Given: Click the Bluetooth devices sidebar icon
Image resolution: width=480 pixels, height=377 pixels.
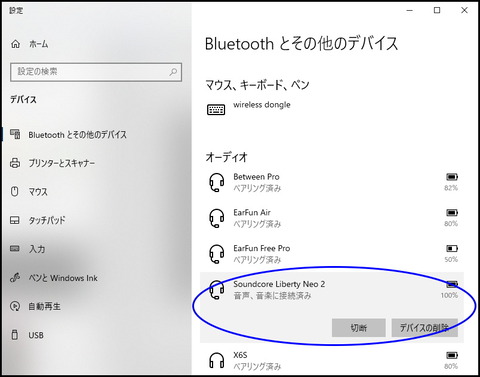Looking at the screenshot, I should (15, 134).
